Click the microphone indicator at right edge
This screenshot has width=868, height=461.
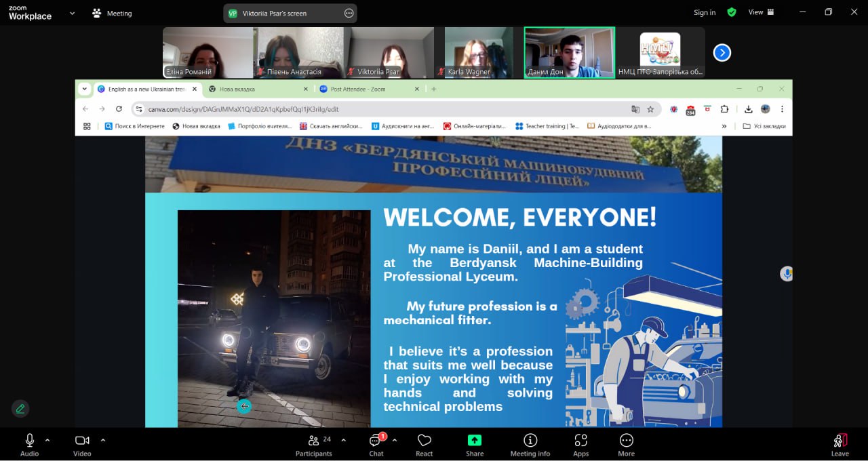coord(787,274)
